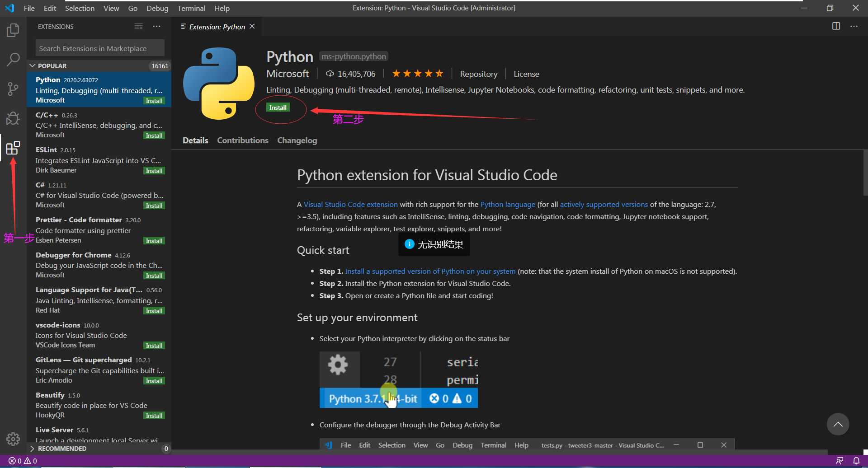This screenshot has width=868, height=468.
Task: Open the Edit menu
Action: click(x=50, y=8)
